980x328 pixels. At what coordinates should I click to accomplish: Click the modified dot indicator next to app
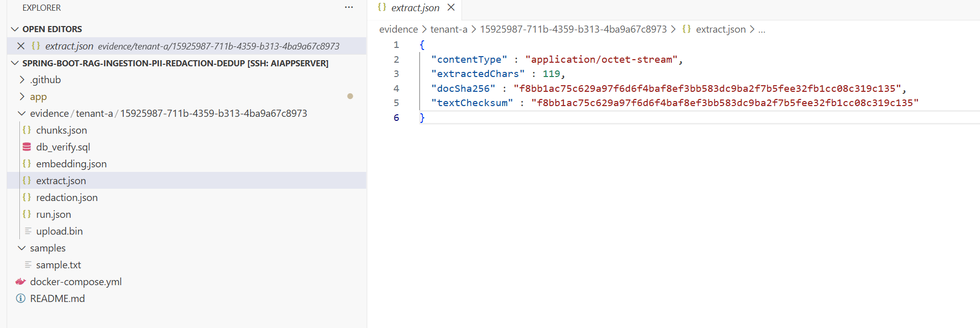(x=350, y=96)
